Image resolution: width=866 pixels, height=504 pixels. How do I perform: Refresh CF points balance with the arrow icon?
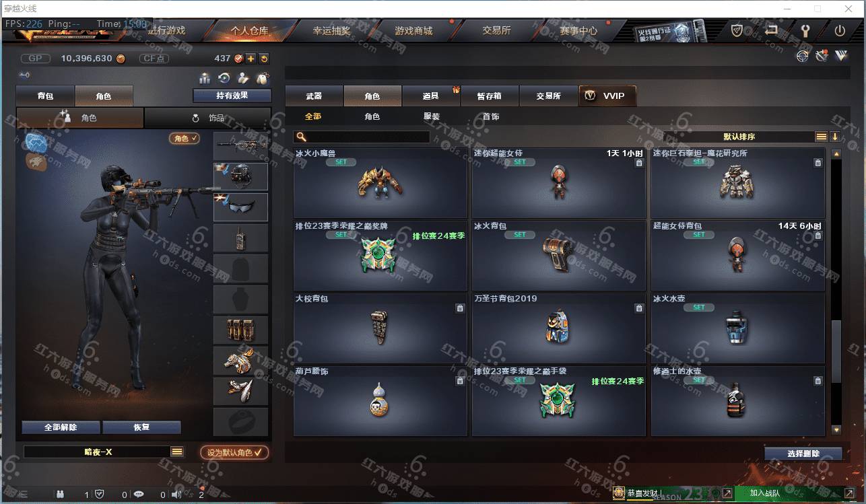tap(264, 59)
